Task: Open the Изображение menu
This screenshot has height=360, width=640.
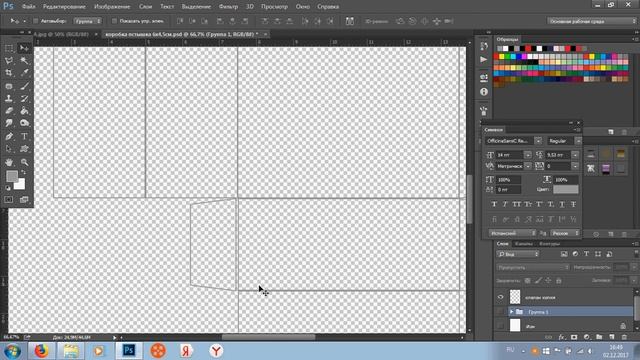Action: point(112,7)
